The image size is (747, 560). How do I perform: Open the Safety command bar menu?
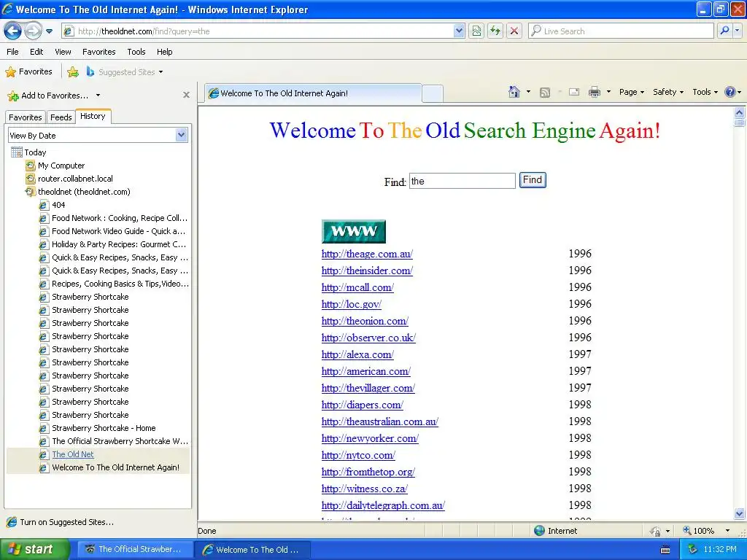click(x=668, y=93)
